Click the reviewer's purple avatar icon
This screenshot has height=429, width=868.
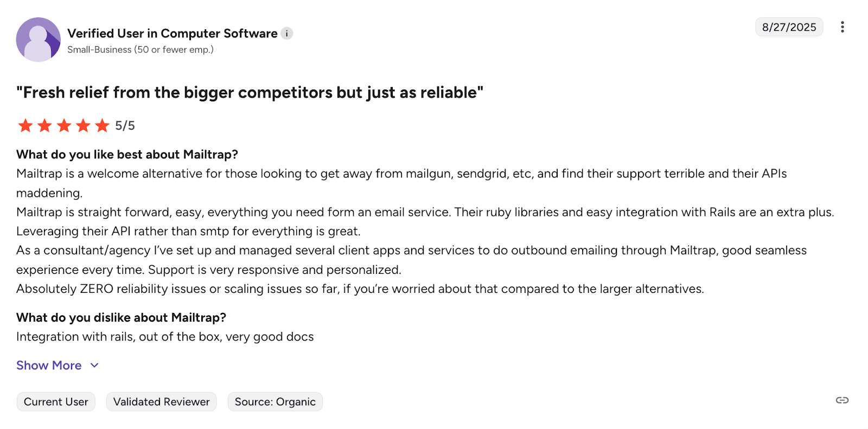[x=38, y=40]
